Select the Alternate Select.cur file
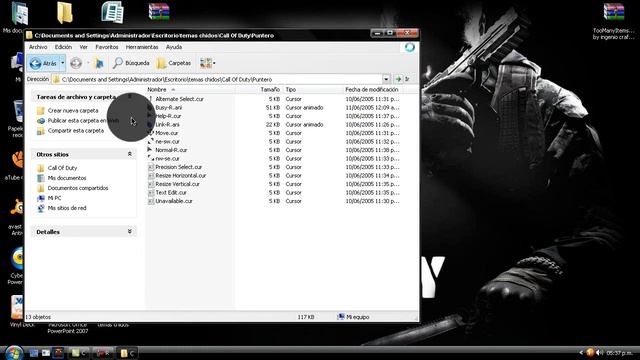The width and height of the screenshot is (640, 360). point(179,99)
